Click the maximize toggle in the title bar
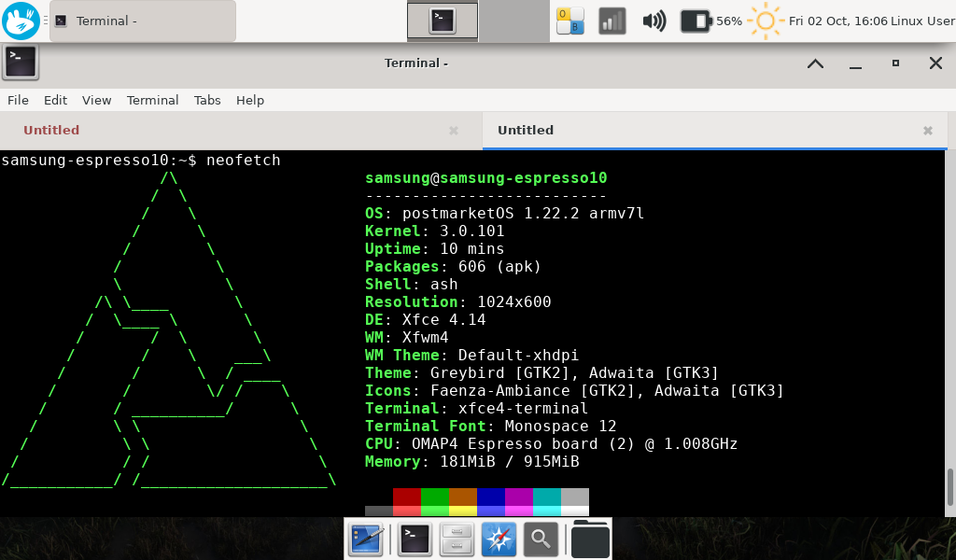 click(x=894, y=63)
